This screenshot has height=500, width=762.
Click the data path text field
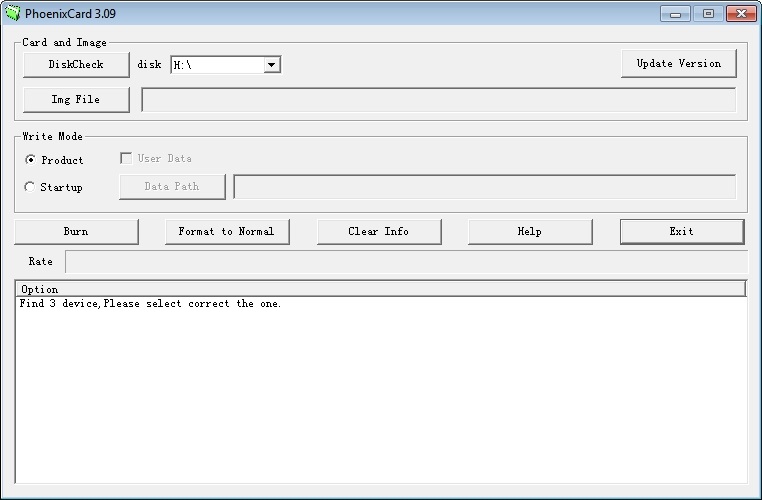click(485, 187)
